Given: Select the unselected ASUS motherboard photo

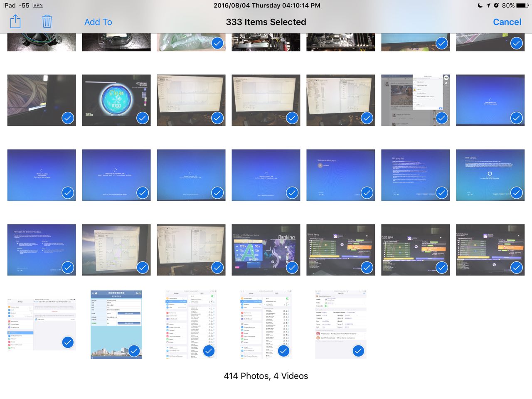Looking at the screenshot, I should [340, 42].
